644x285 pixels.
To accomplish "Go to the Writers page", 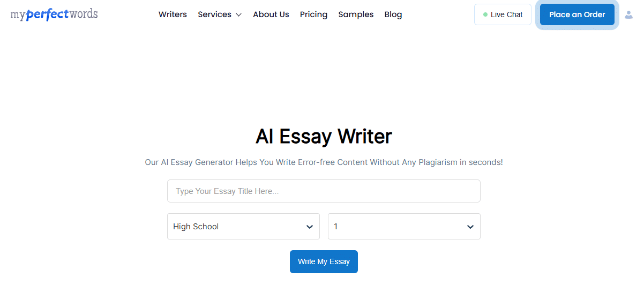I will [173, 14].
